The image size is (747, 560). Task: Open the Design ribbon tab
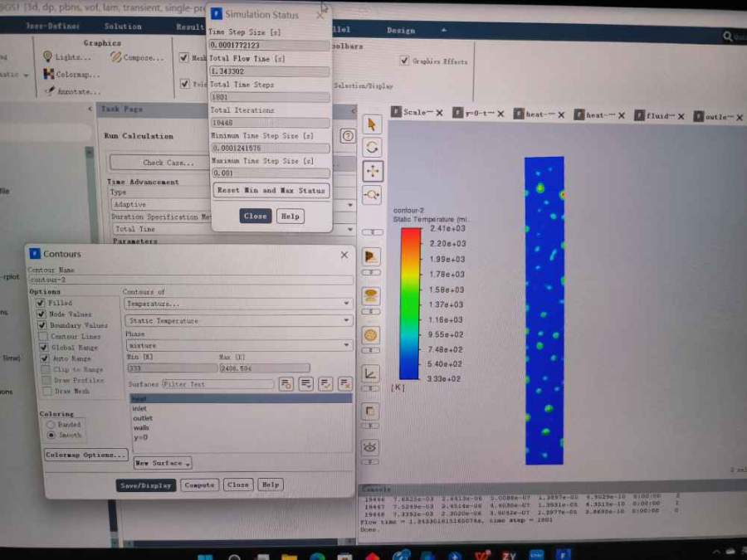(x=401, y=30)
